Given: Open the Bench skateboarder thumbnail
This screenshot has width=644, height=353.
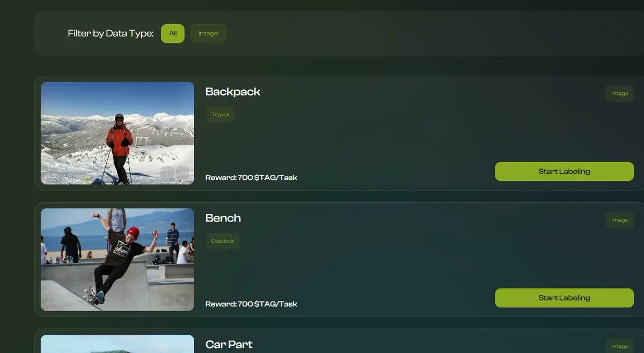Looking at the screenshot, I should [118, 260].
